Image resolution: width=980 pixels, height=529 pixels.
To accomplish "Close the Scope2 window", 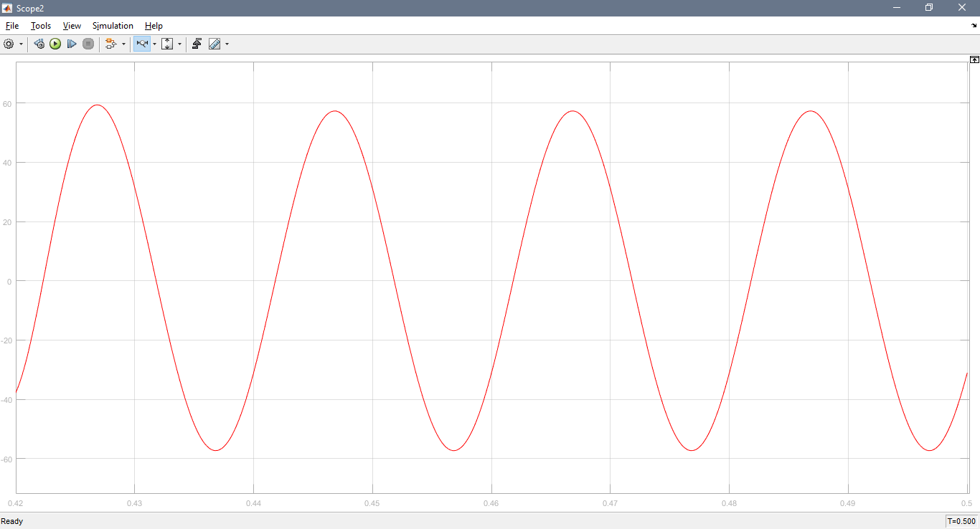I will pos(962,8).
